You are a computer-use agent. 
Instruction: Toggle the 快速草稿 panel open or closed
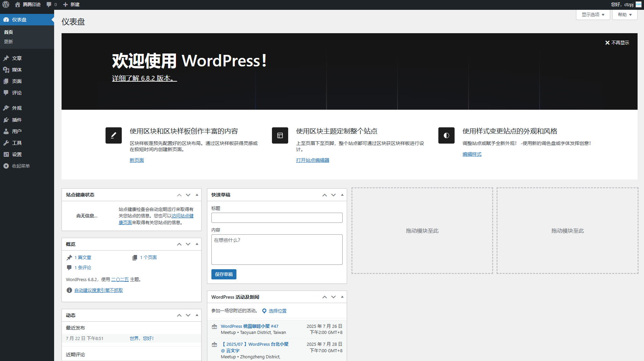click(342, 195)
